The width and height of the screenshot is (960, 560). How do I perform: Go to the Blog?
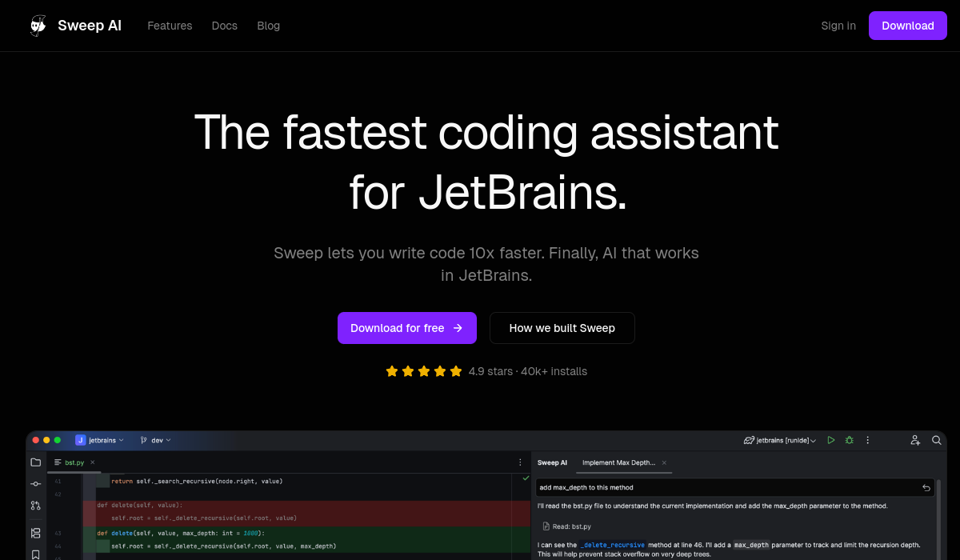pos(268,26)
